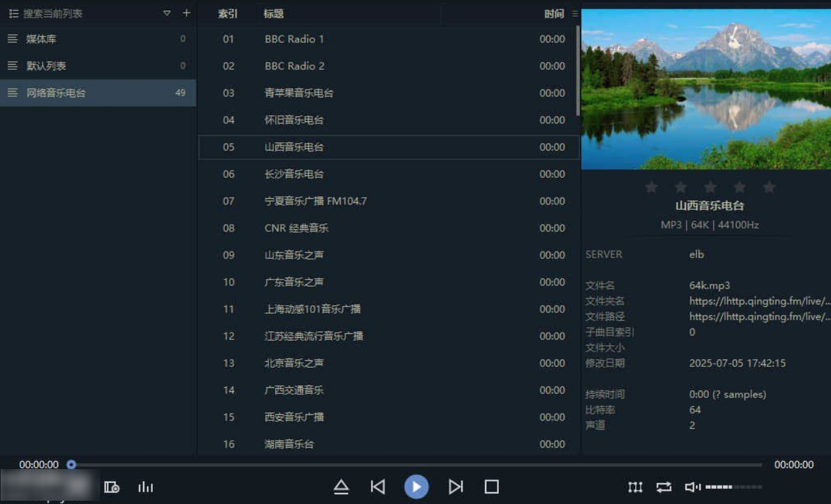Stop playback with the square icon
This screenshot has width=831, height=504.
[x=492, y=487]
